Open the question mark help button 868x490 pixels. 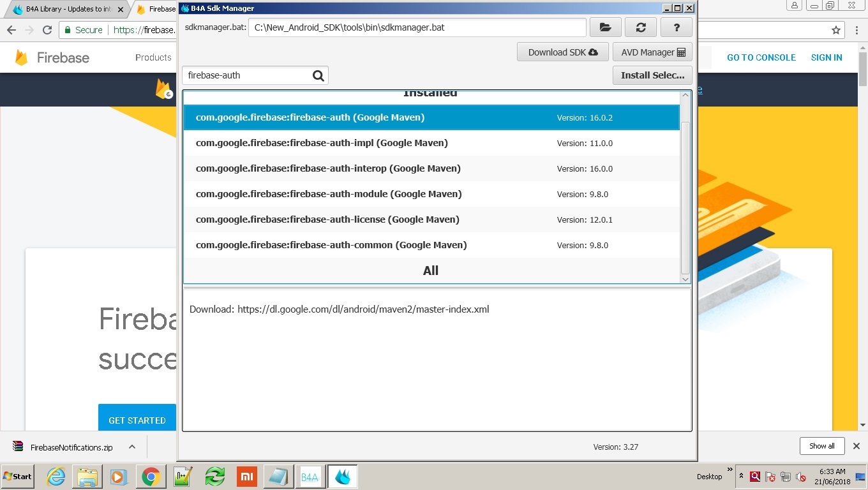pyautogui.click(x=676, y=27)
